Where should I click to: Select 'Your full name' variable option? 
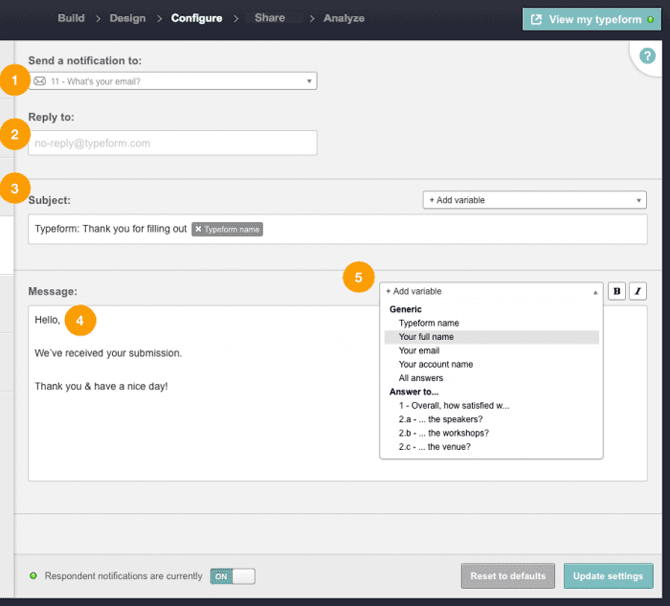(x=426, y=337)
